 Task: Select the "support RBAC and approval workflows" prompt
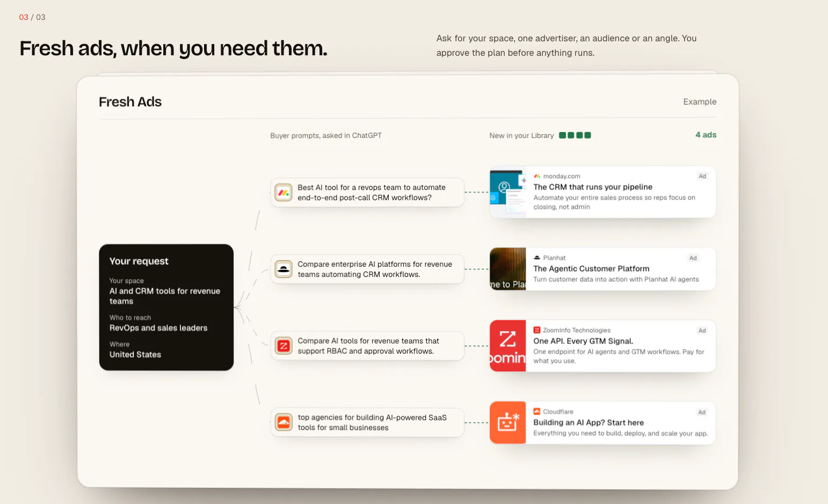[x=367, y=346]
